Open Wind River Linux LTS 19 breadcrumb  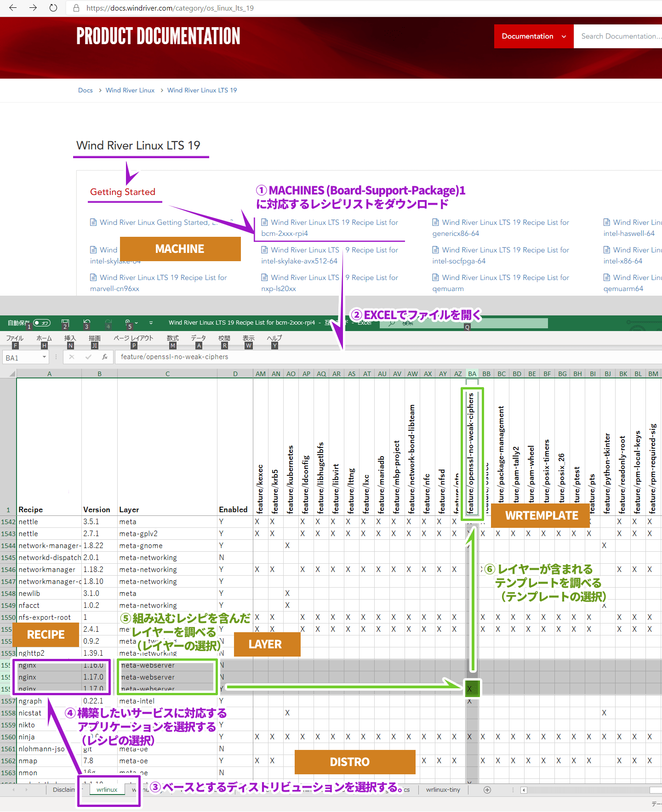[202, 90]
